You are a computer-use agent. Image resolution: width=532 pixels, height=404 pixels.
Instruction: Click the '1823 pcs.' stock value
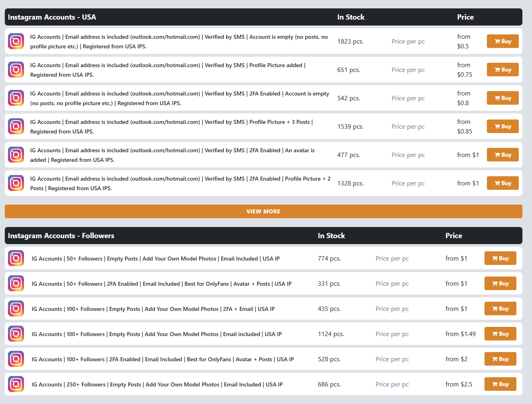[350, 42]
